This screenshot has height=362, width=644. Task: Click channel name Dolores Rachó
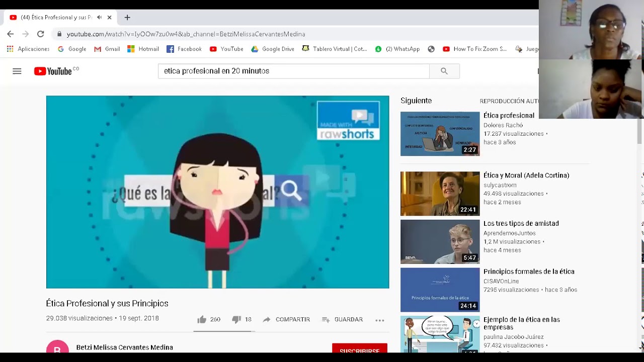[x=503, y=125]
